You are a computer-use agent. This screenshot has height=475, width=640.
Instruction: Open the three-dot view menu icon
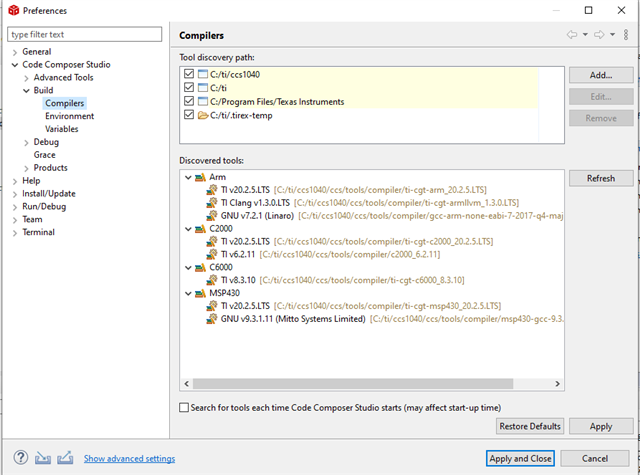(x=626, y=35)
